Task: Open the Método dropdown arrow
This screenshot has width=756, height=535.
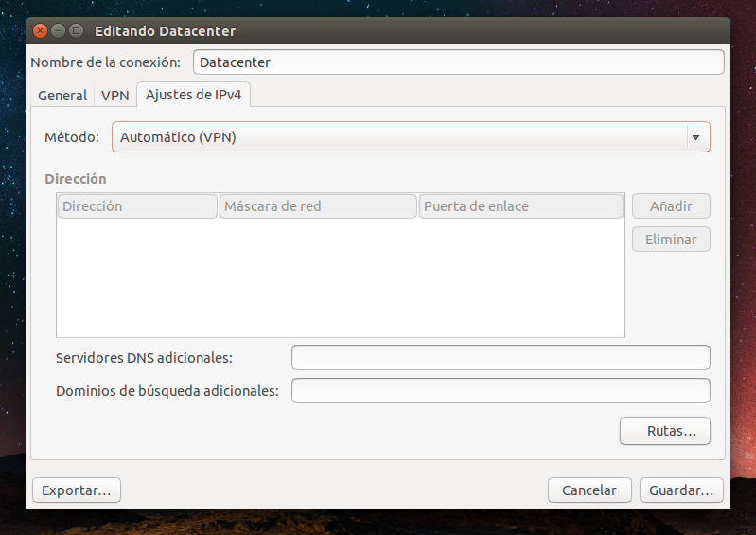Action: 695,137
